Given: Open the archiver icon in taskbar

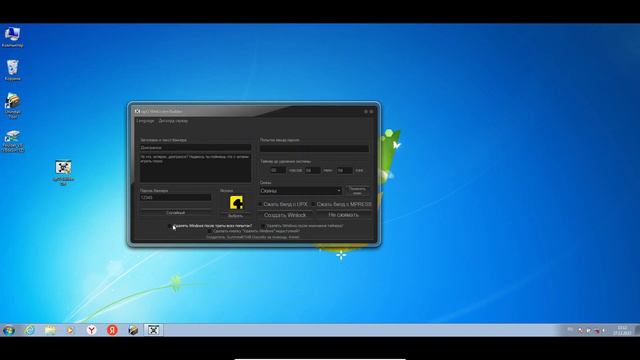Looking at the screenshot, I should point(133,330).
